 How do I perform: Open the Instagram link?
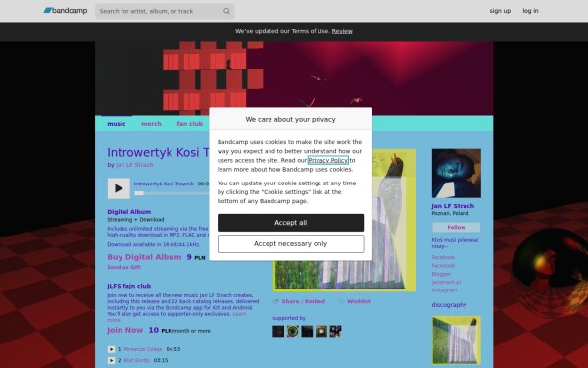[444, 290]
